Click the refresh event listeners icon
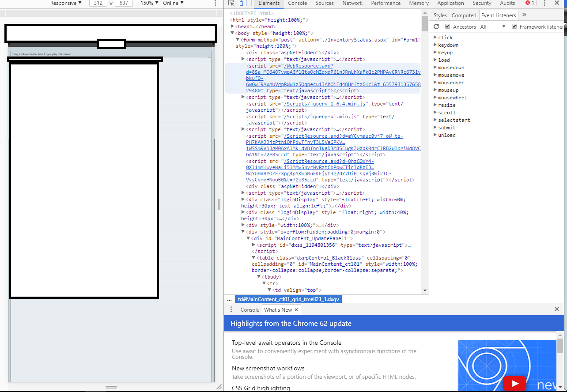 [x=436, y=27]
